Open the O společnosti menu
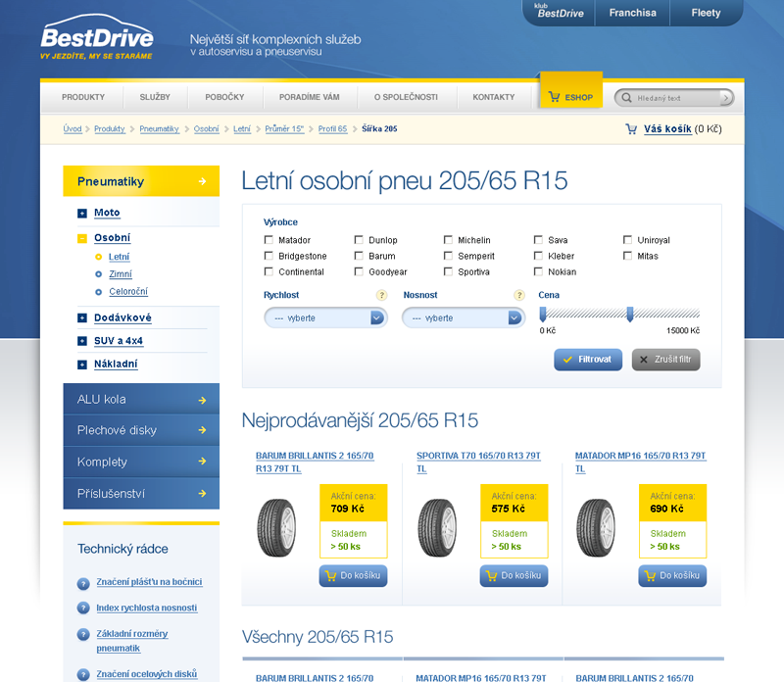This screenshot has height=682, width=784. [406, 97]
